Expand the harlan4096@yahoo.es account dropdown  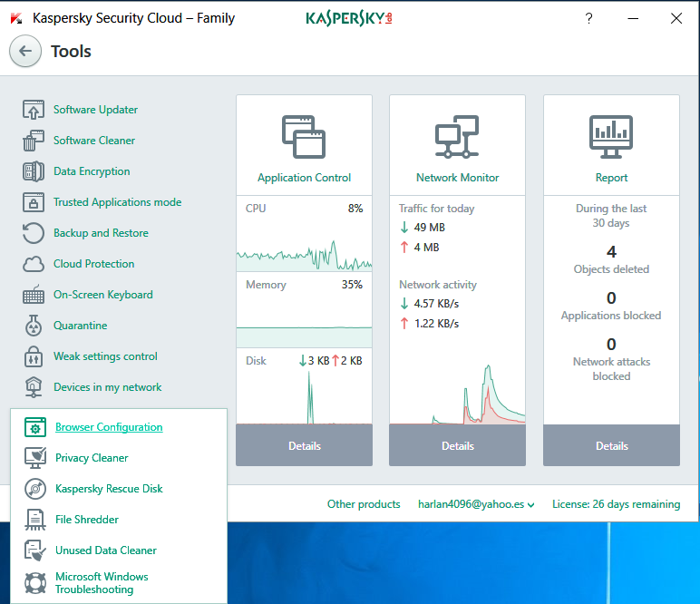[476, 504]
